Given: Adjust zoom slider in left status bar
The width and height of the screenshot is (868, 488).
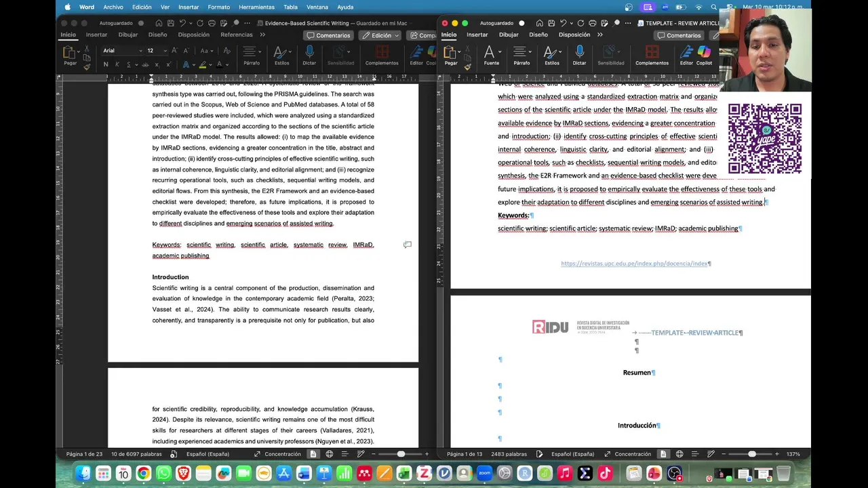Looking at the screenshot, I should (401, 454).
